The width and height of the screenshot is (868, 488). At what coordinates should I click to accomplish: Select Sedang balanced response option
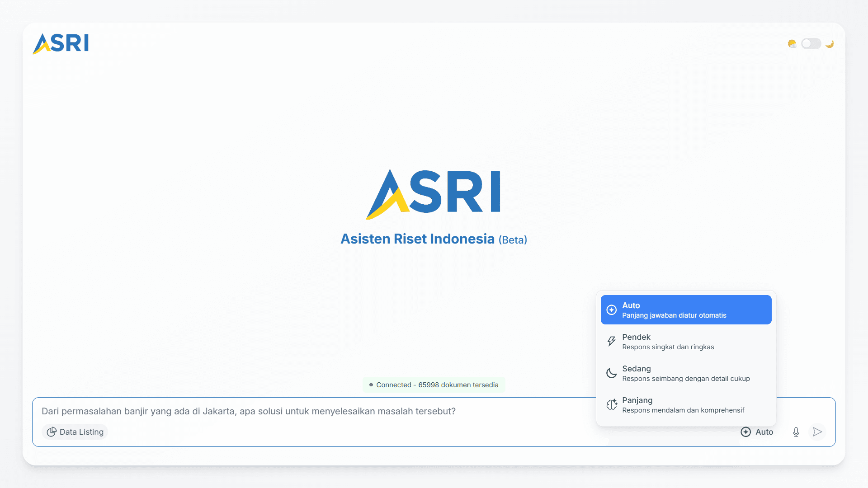tap(686, 373)
